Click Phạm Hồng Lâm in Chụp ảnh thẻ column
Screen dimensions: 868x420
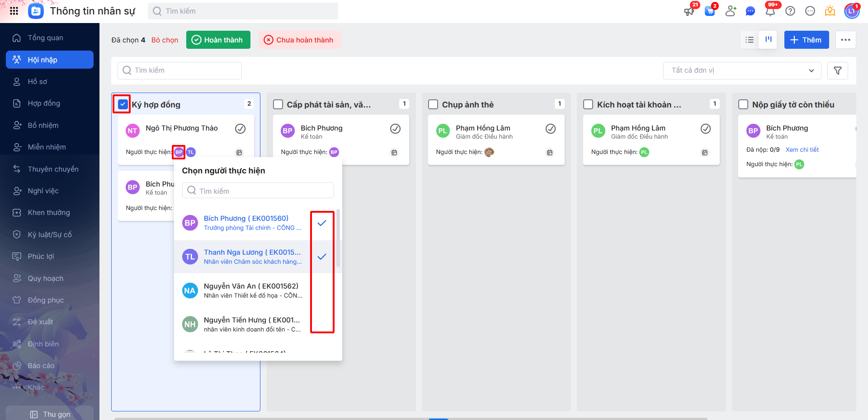(483, 128)
